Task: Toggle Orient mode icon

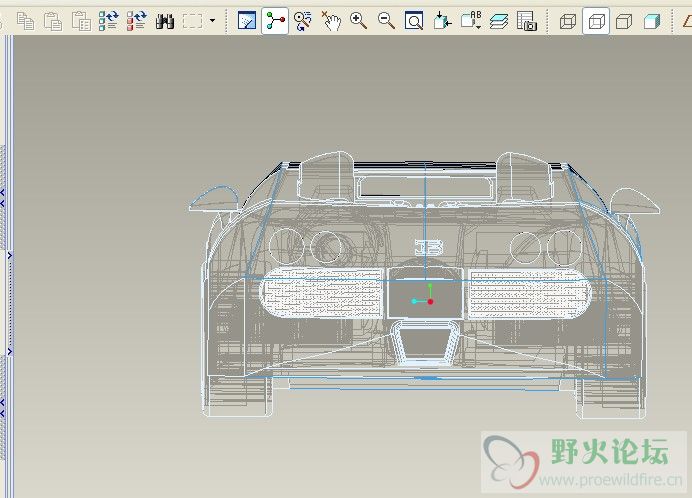Action: tap(303, 21)
